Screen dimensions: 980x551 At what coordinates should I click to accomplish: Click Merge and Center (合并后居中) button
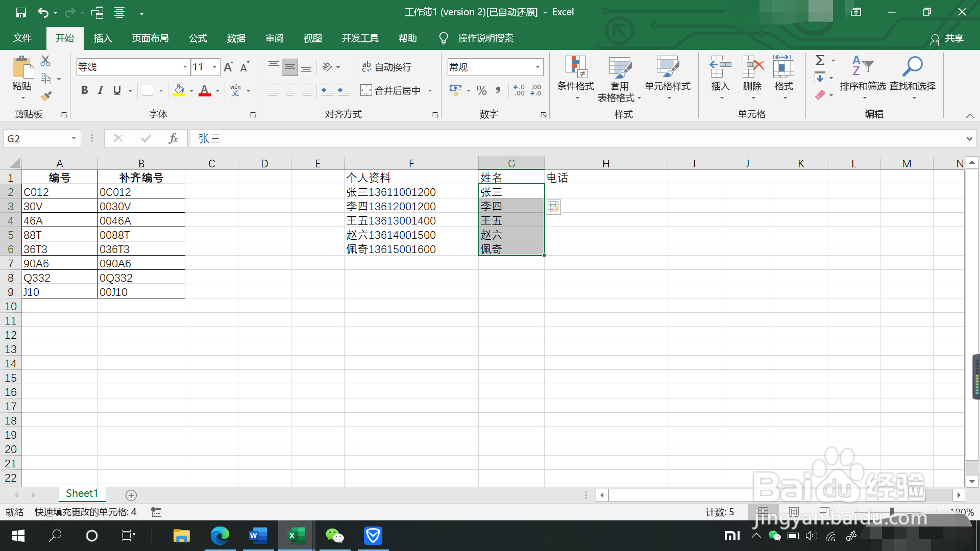tap(391, 90)
